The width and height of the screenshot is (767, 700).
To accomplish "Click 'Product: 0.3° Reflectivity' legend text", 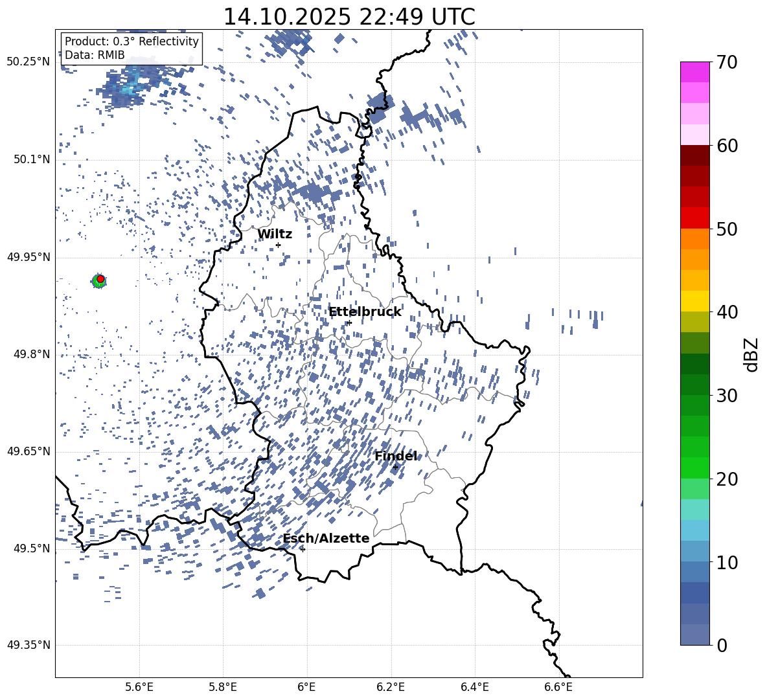I will pyautogui.click(x=132, y=41).
